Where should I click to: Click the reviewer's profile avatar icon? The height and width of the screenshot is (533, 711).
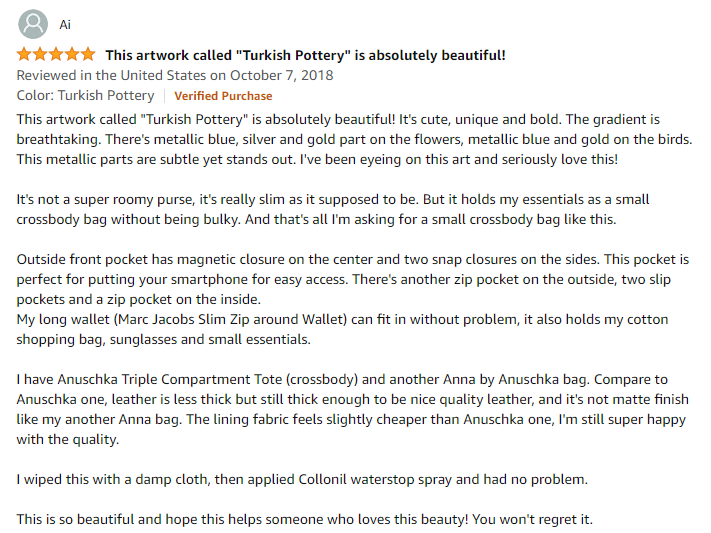pos(33,24)
